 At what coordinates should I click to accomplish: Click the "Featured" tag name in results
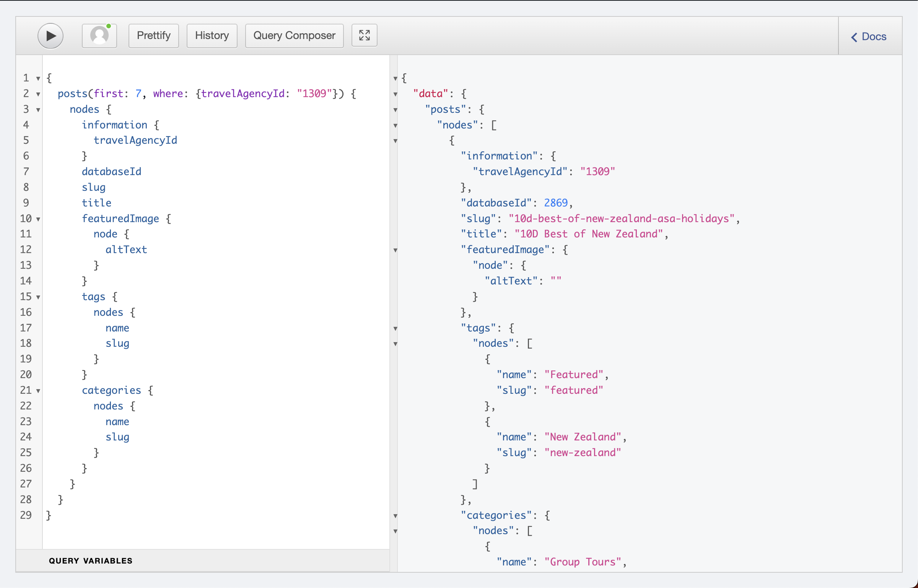[574, 375]
